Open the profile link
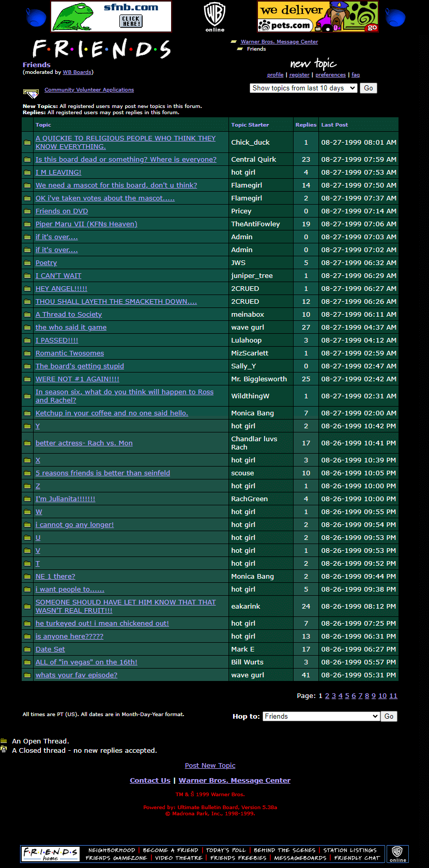 (x=275, y=75)
